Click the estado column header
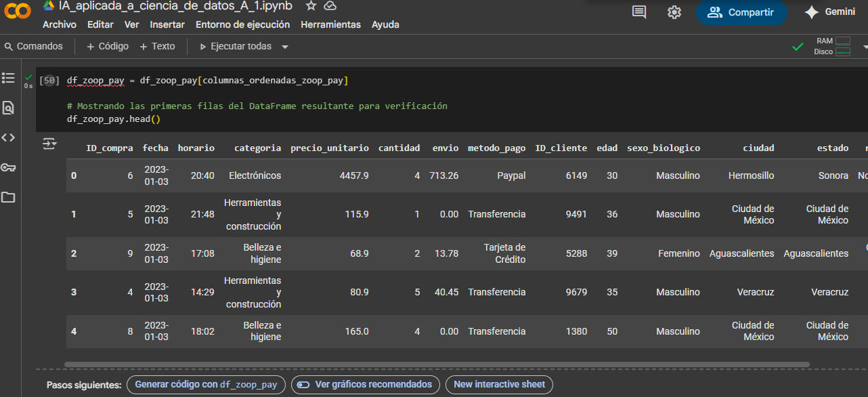 click(833, 148)
